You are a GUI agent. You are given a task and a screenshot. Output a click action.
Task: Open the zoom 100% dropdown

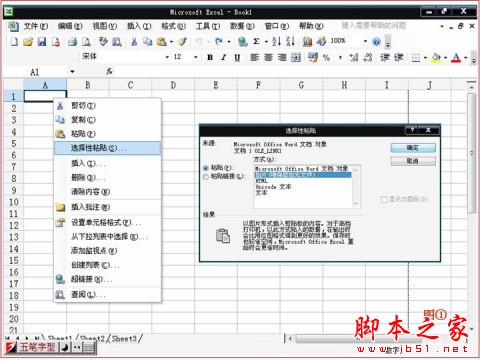365,41
